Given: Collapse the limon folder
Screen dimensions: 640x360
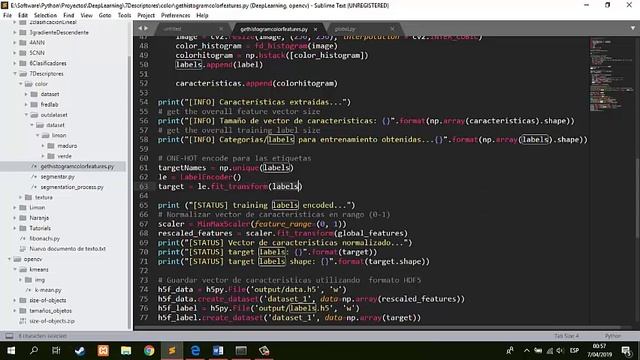Looking at the screenshot, I should coord(38,135).
